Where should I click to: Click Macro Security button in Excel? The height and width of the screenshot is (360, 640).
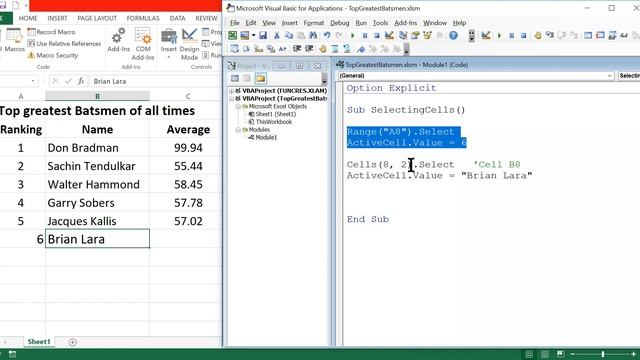53,56
